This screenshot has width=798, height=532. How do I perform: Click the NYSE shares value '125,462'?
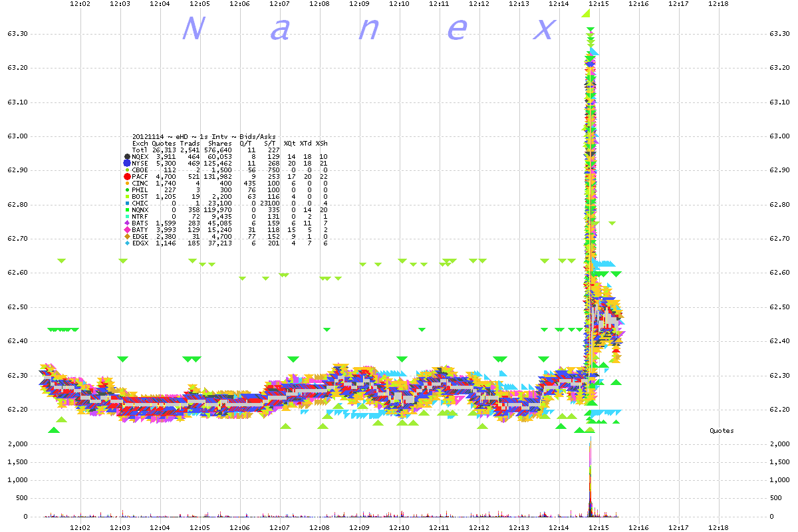pyautogui.click(x=218, y=163)
